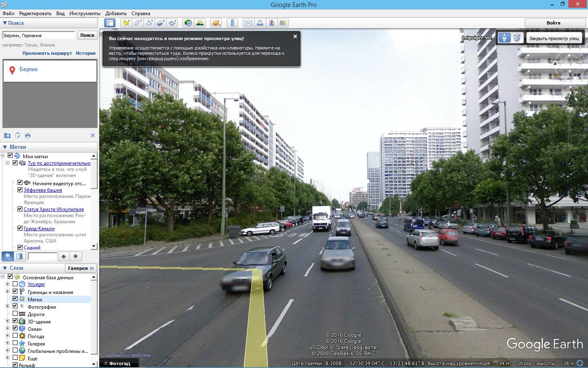Add an image overlay from the toolbar

161,23
